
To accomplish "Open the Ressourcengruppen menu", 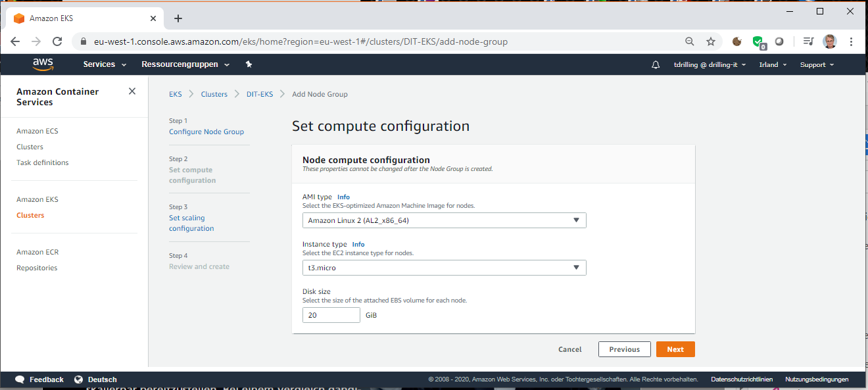I will coord(185,64).
